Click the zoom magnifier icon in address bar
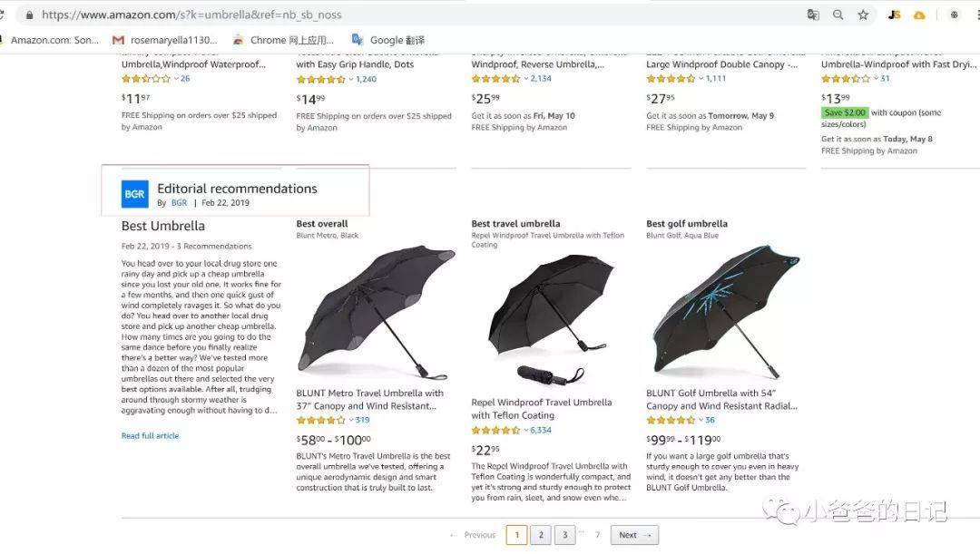Screen dimensions: 980x554 point(838,15)
